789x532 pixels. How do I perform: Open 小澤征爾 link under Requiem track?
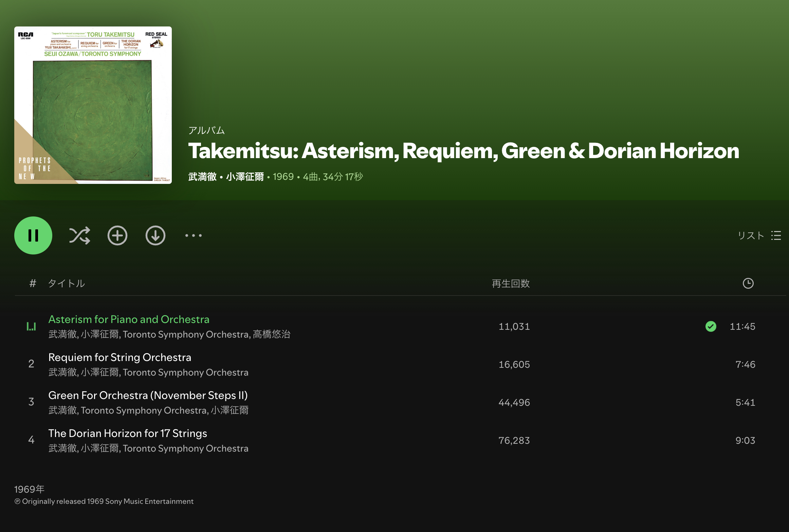pos(100,372)
